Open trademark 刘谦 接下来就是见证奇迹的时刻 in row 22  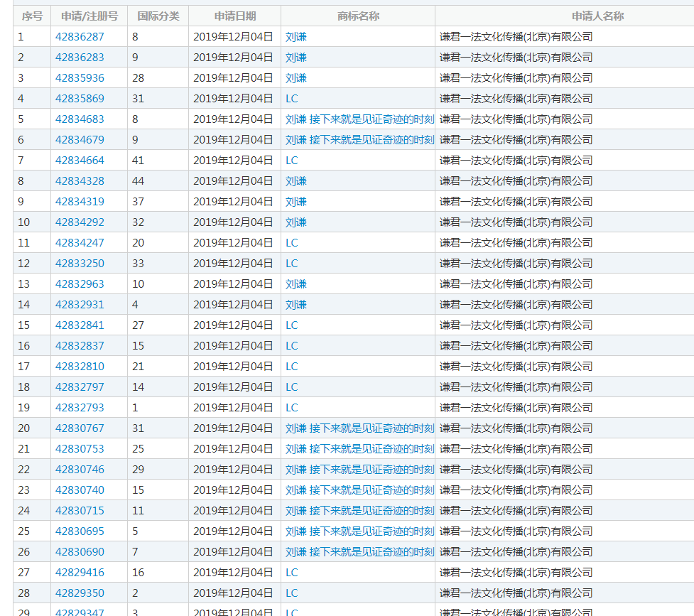point(359,470)
